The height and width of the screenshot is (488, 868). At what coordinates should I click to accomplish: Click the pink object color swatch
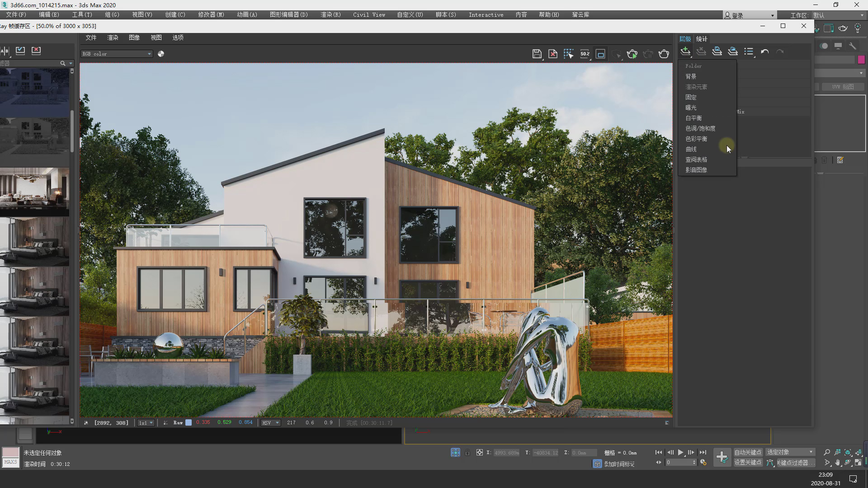(861, 60)
